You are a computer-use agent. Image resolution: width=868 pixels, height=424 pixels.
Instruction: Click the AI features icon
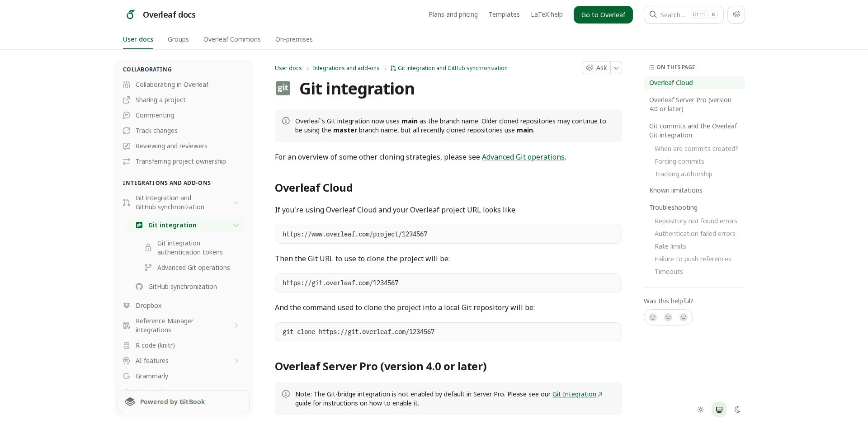(x=127, y=361)
